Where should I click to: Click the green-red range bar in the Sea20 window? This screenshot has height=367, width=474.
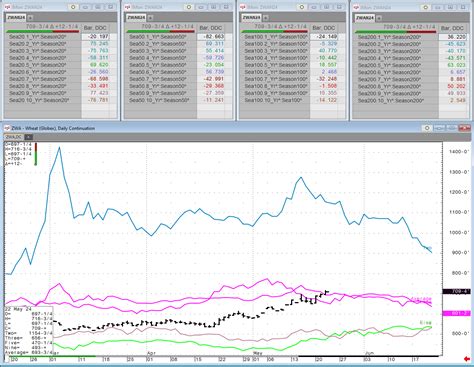[x=43, y=32]
